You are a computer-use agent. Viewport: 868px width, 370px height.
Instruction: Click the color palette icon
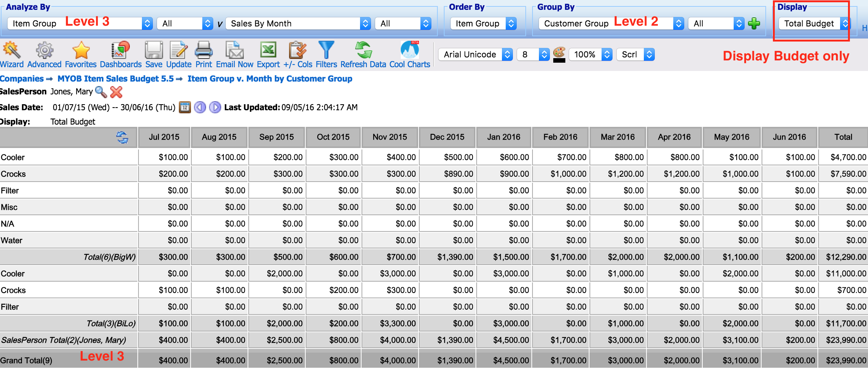(x=559, y=52)
